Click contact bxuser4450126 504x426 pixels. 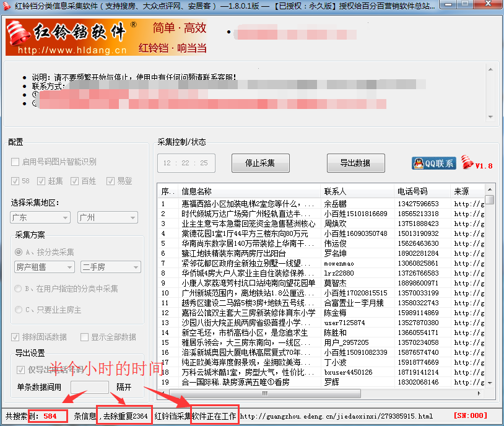point(348,372)
